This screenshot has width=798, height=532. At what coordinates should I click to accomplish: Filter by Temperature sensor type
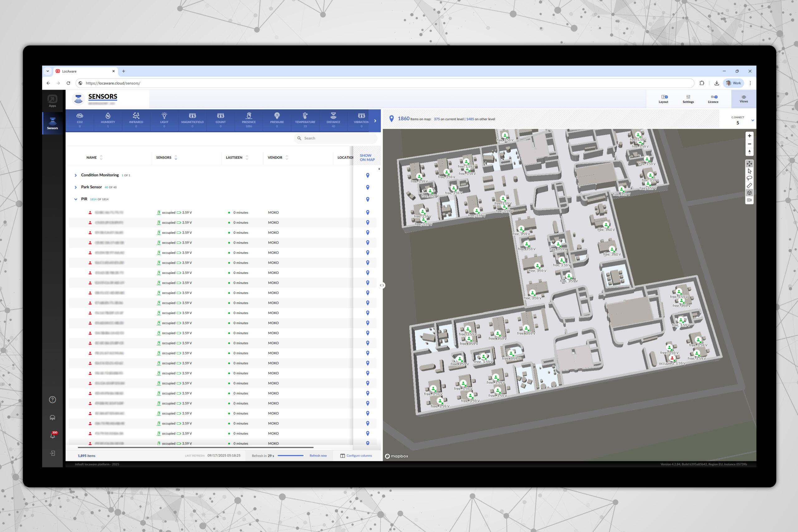pyautogui.click(x=305, y=120)
